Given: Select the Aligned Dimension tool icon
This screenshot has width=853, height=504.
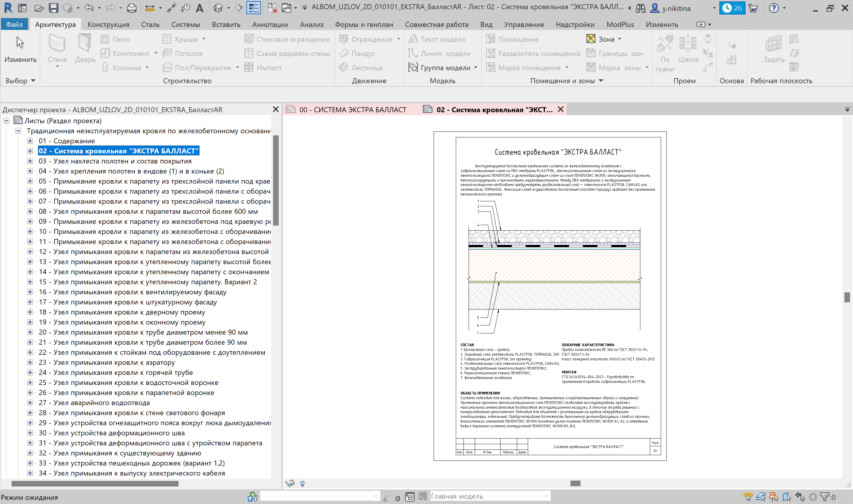Looking at the screenshot, I should [x=171, y=8].
